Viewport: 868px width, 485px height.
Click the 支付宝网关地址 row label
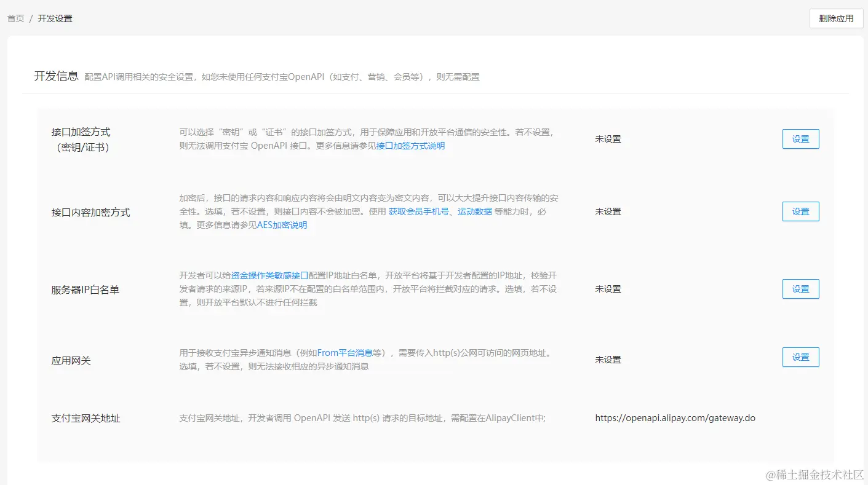[86, 418]
